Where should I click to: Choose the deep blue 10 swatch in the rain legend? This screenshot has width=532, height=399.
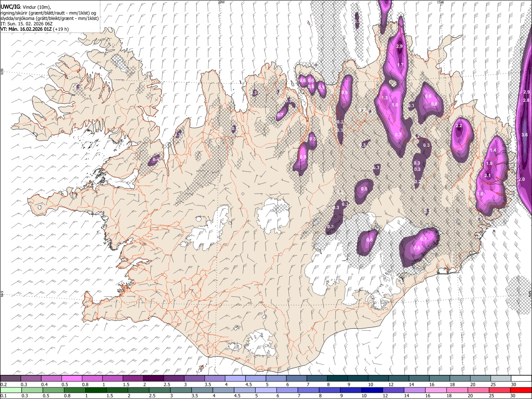click(372, 390)
